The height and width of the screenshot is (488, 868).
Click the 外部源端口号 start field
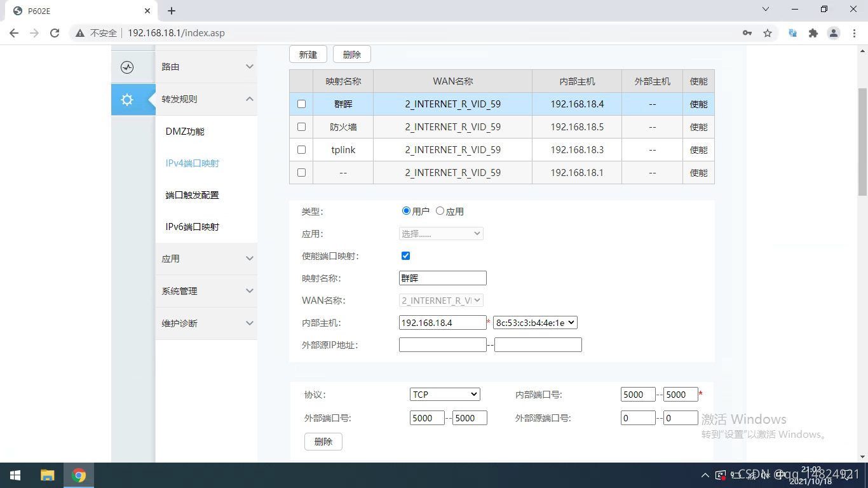(x=638, y=418)
